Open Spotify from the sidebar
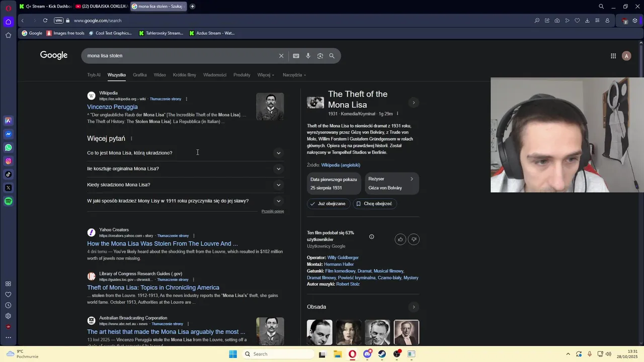Viewport: 644px width, 362px height. (8, 201)
